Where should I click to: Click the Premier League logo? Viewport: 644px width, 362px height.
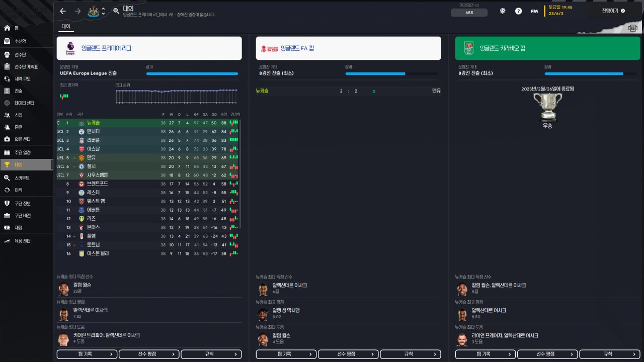(x=70, y=48)
